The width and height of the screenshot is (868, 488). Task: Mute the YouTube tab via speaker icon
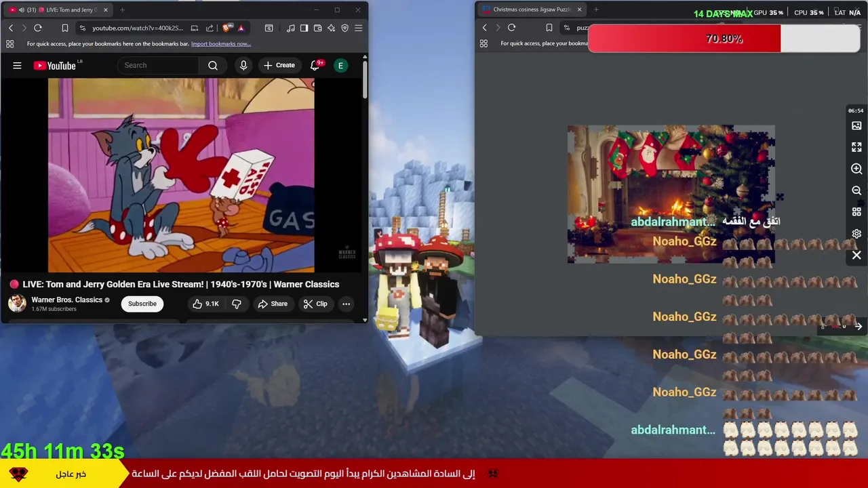click(x=22, y=9)
